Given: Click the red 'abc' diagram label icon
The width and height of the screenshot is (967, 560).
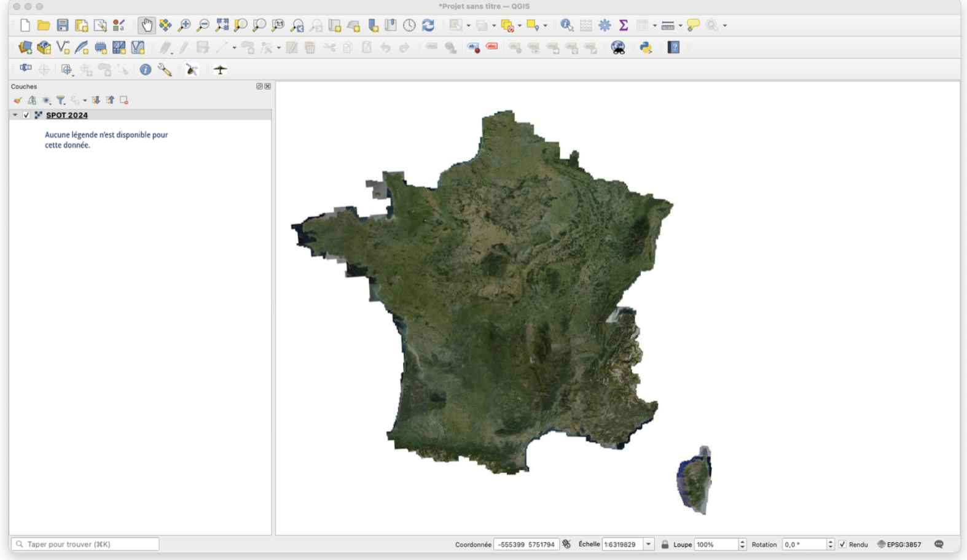Looking at the screenshot, I should (x=492, y=47).
